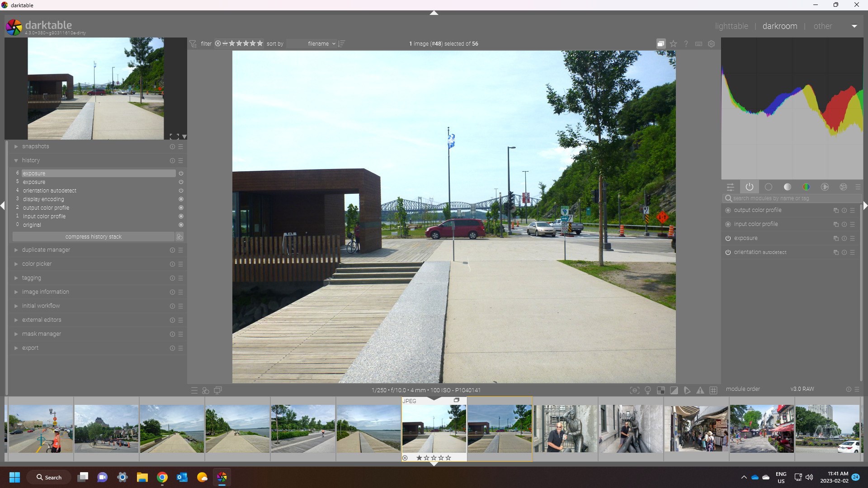This screenshot has width=868, height=488.
Task: Open the other views menu
Action: 822,26
